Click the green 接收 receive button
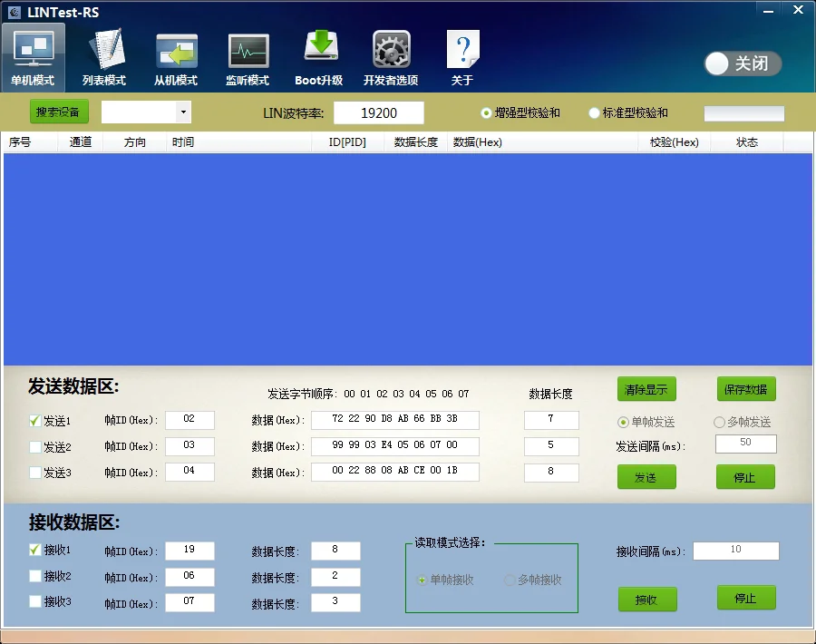Viewport: 816px width, 644px height. click(647, 600)
